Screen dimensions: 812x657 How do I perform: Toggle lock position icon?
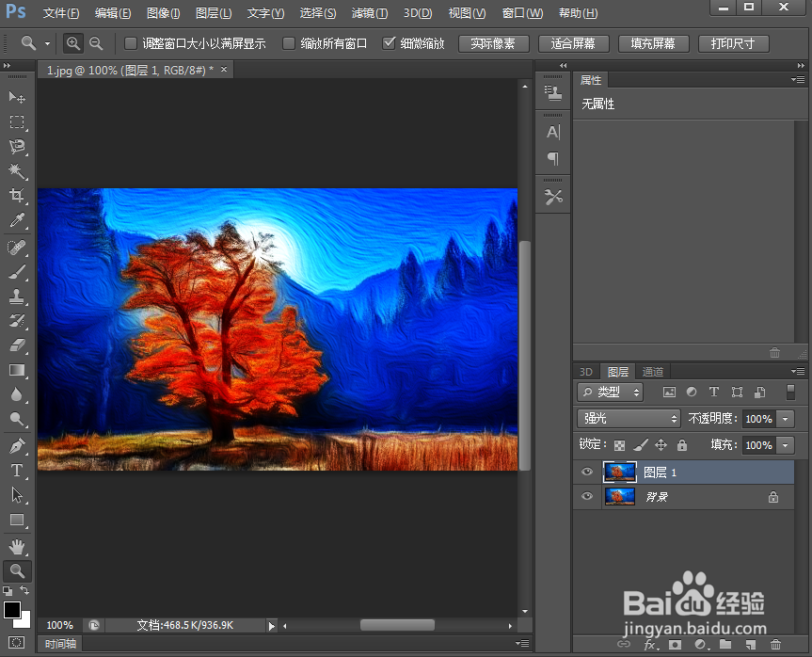(661, 444)
